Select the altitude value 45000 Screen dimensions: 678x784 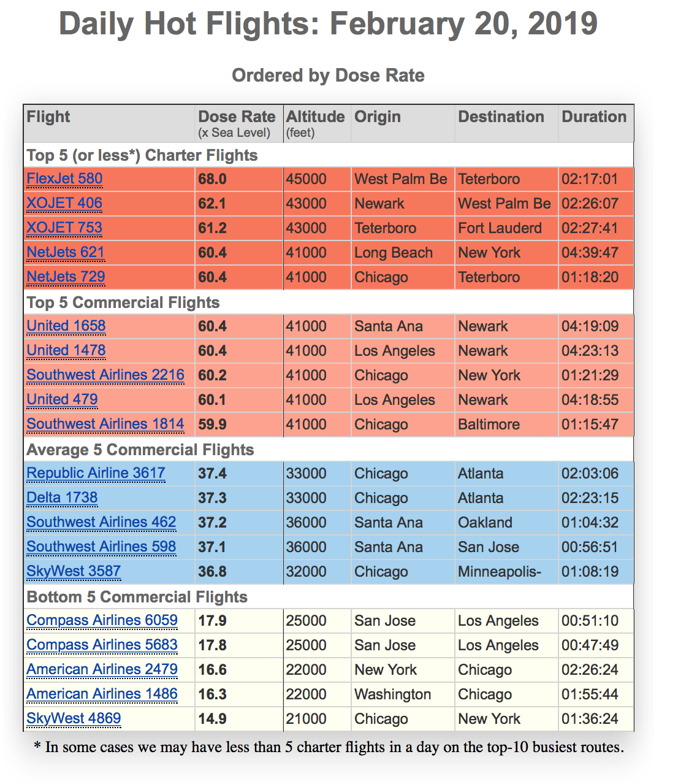[307, 179]
